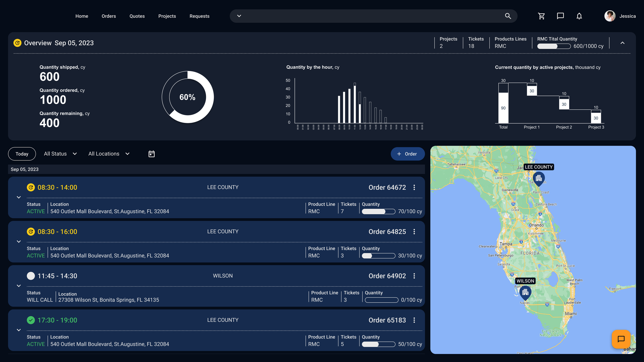Click the search magnifier icon
Screen dimensions: 644x362
(508, 16)
